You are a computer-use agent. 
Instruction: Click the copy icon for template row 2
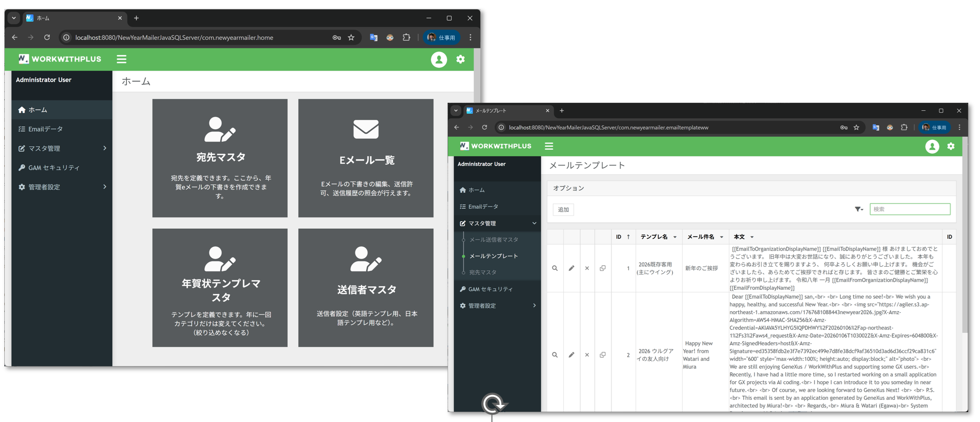[602, 355]
